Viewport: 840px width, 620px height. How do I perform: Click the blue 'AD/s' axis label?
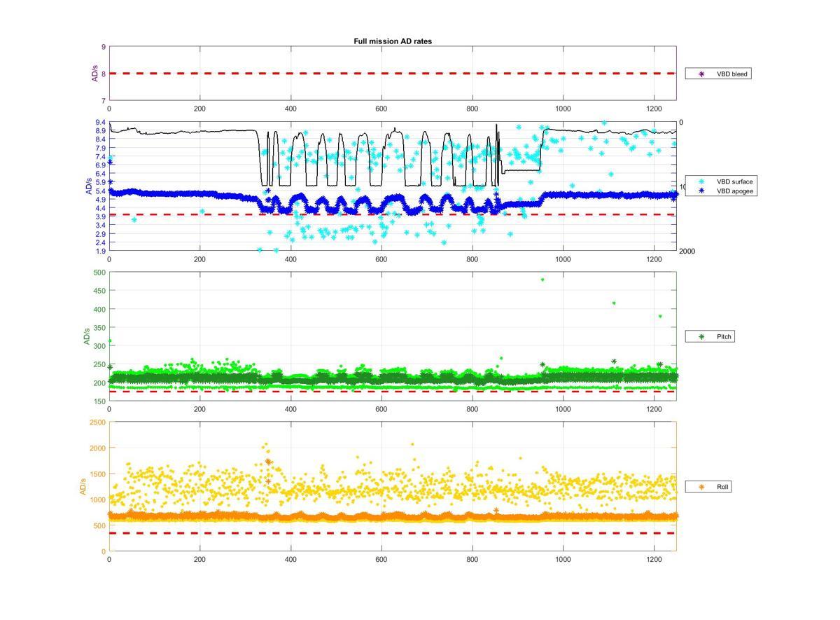88,187
